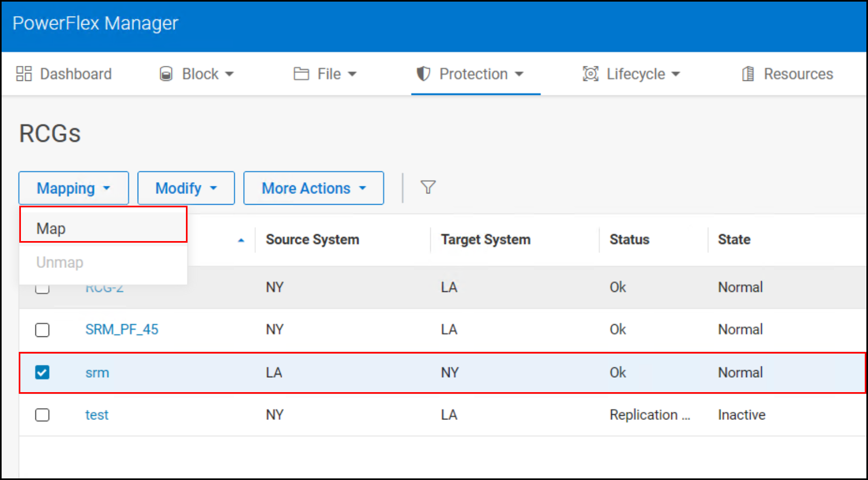Open the test RCG link
The image size is (868, 480).
[96, 415]
